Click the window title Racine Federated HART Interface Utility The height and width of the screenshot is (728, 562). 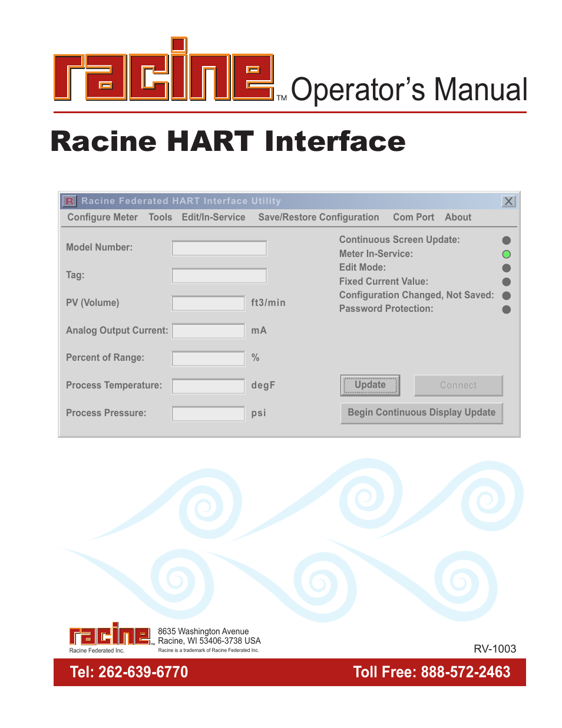pyautogui.click(x=181, y=201)
